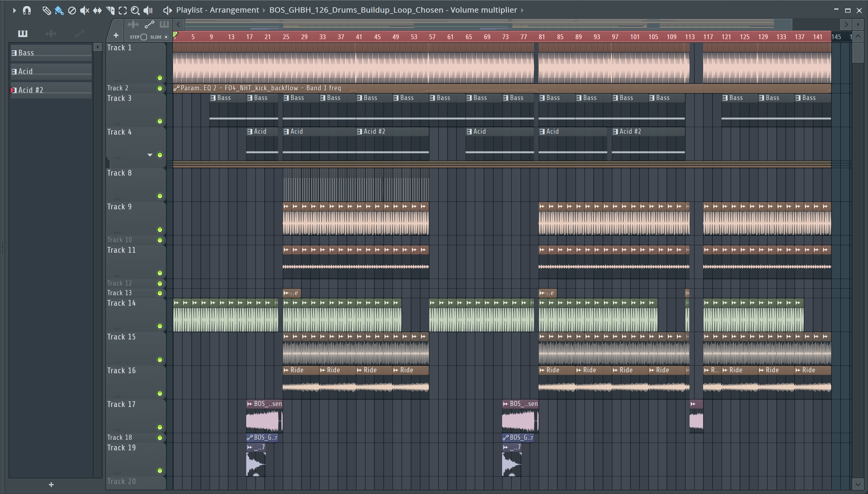
Task: Click the playlist overview minimap
Action: pos(488,24)
